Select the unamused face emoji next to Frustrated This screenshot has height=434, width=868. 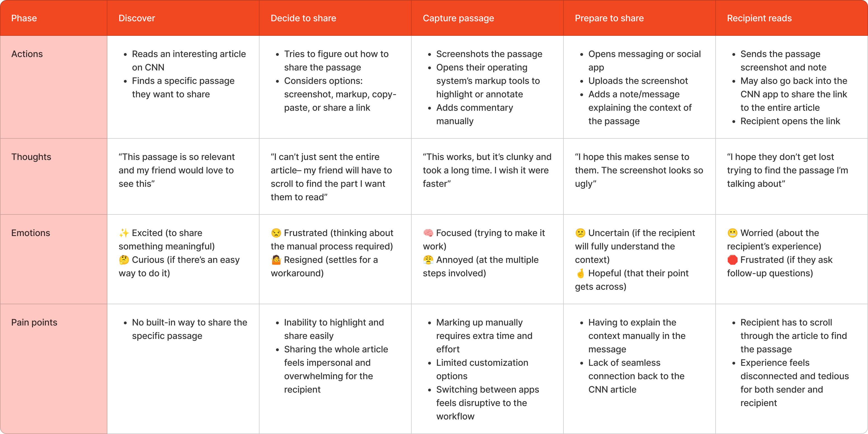(x=276, y=233)
